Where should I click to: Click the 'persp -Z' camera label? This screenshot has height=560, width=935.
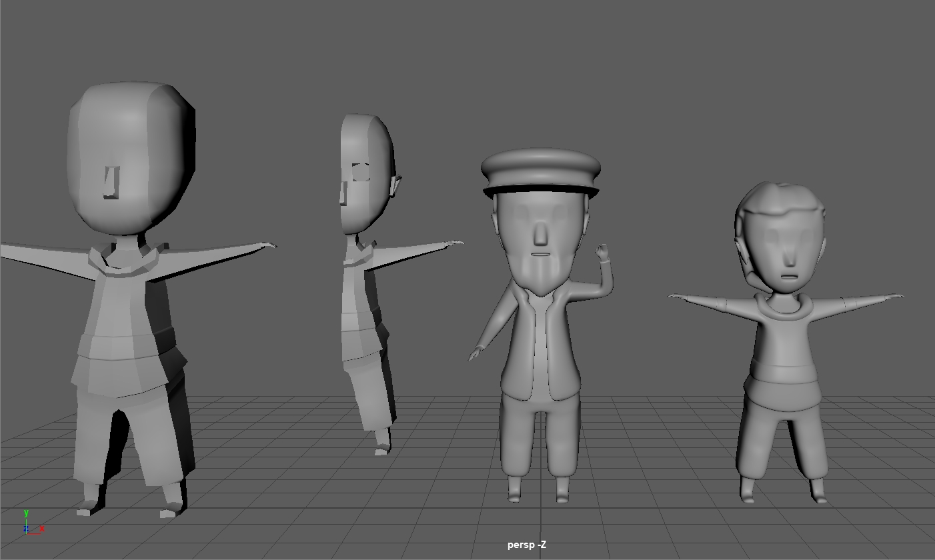[x=526, y=545]
